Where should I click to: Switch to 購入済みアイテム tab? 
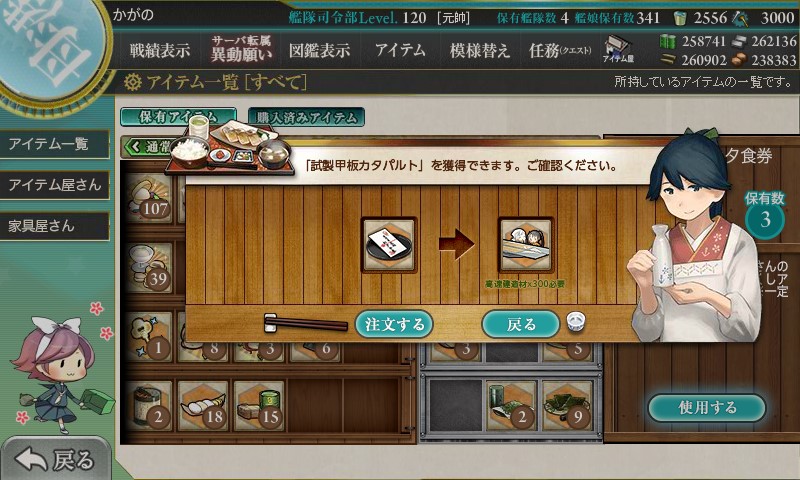click(306, 117)
